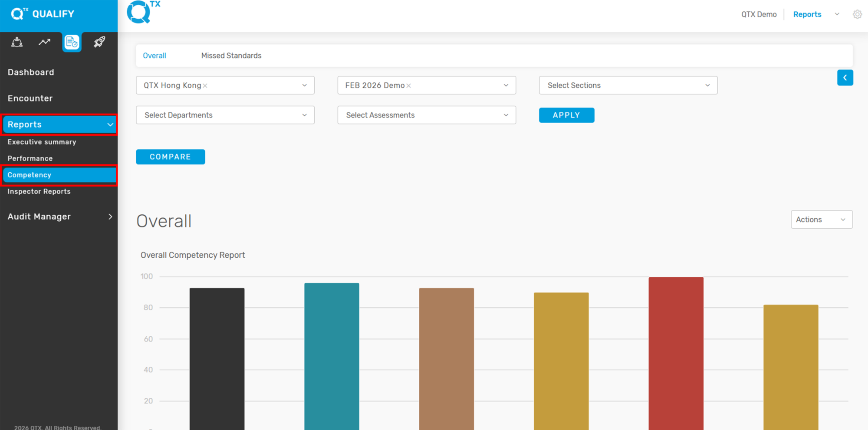Expand the Audit Manager menu
The height and width of the screenshot is (430, 868).
pos(59,217)
